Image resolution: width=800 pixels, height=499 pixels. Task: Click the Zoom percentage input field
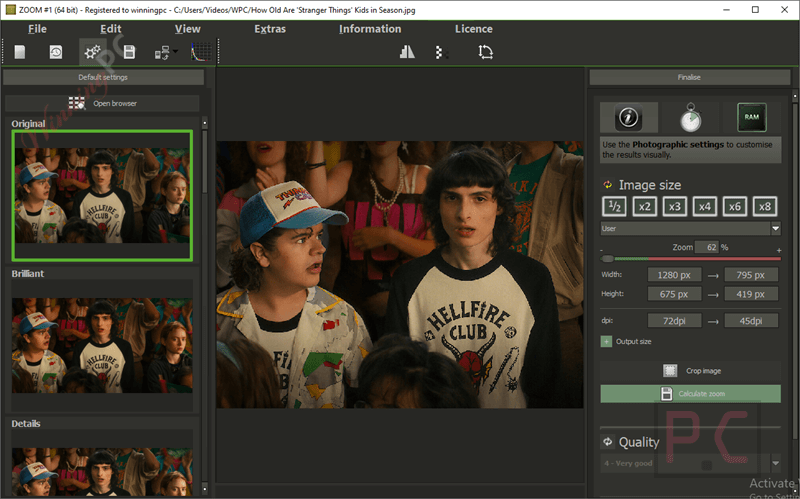707,247
